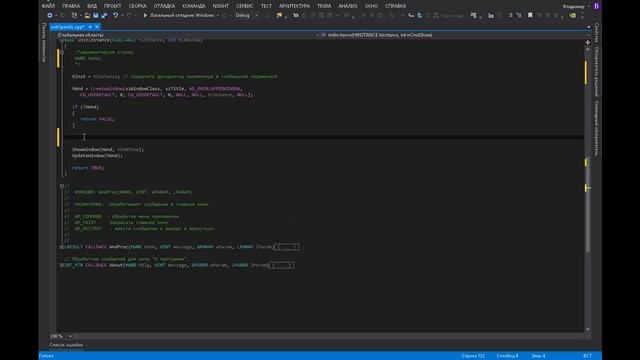The image size is (640, 360).
Task: Collapse the comment block in InitInstance
Action: point(62,52)
